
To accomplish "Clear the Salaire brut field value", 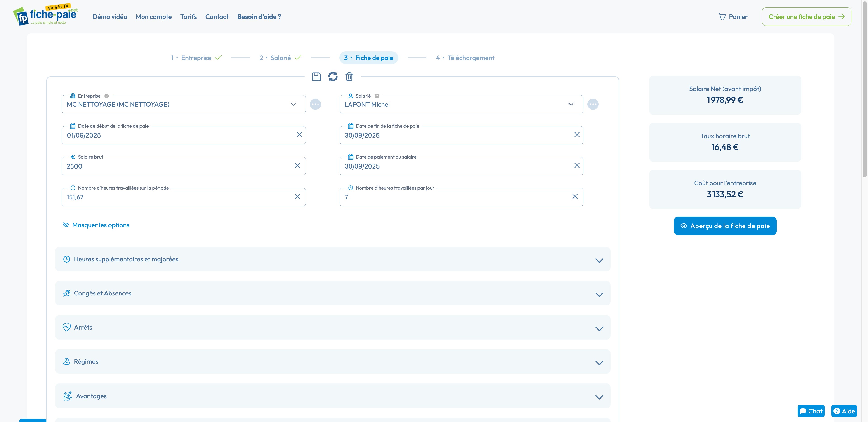I will click(297, 166).
